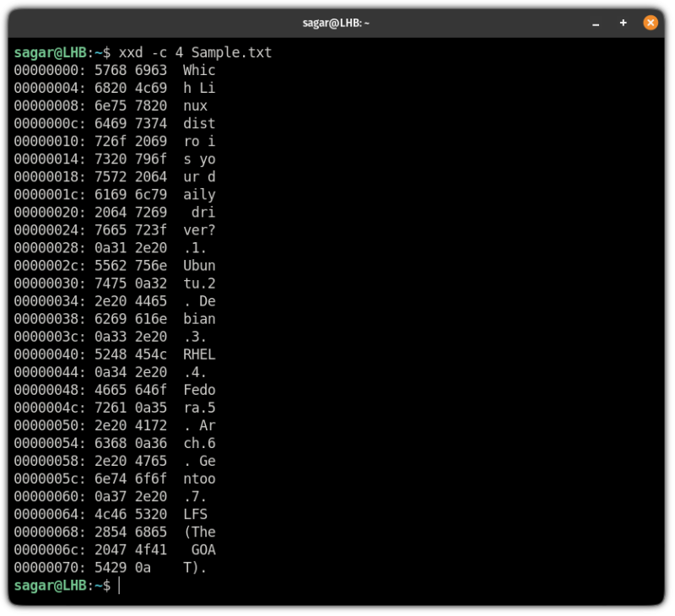
Task: Click the ASCII text 's yo'
Action: 199,159
